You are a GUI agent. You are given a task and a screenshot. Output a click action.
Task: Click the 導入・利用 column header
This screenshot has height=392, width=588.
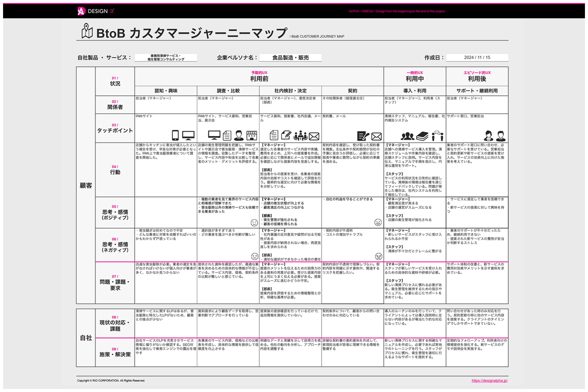pyautogui.click(x=415, y=91)
